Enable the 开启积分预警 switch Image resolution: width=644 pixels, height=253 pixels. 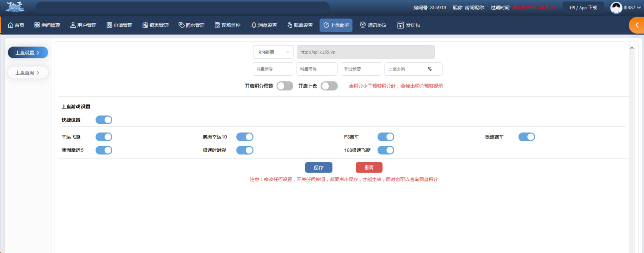285,86
